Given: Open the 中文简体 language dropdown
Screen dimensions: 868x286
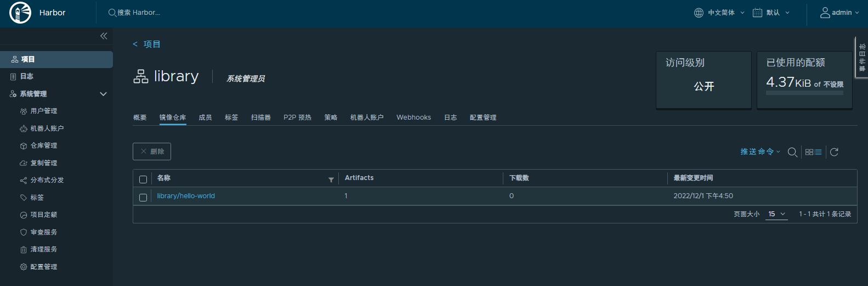Looking at the screenshot, I should tap(719, 13).
